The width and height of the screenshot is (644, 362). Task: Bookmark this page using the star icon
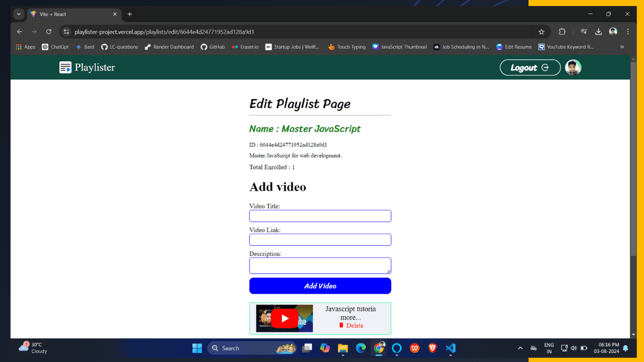(x=542, y=31)
